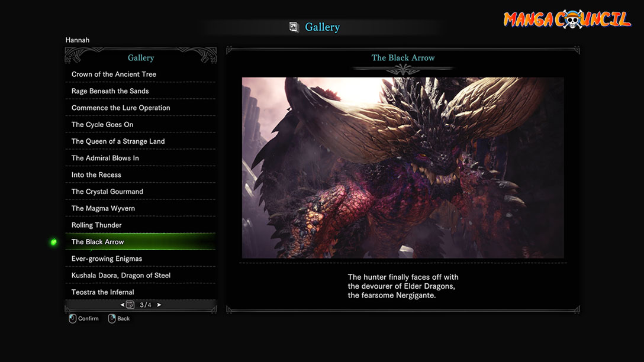This screenshot has width=644, height=362.
Task: Click the Nergigante description text
Action: tap(403, 286)
